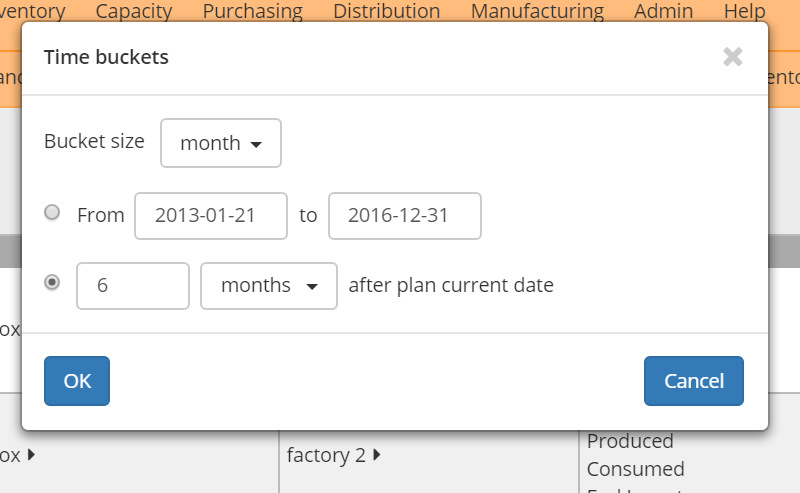Open the Purchasing menu
The image size is (800, 493).
click(x=252, y=12)
